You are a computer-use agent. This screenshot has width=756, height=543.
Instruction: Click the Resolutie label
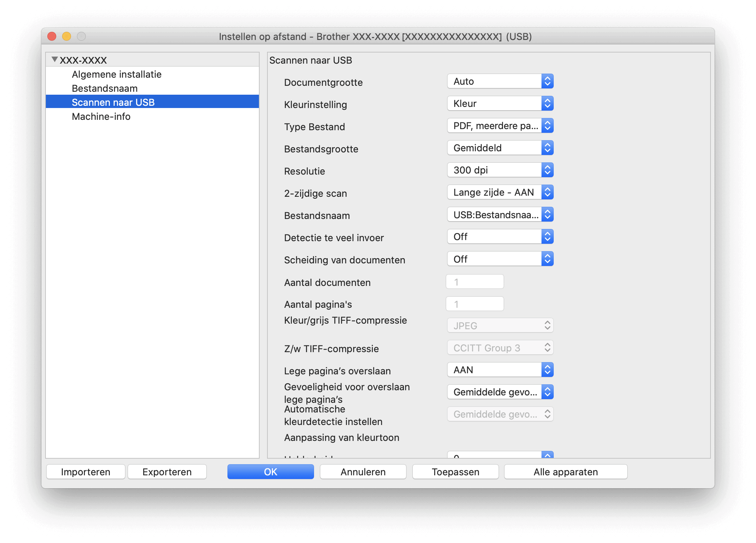click(304, 171)
